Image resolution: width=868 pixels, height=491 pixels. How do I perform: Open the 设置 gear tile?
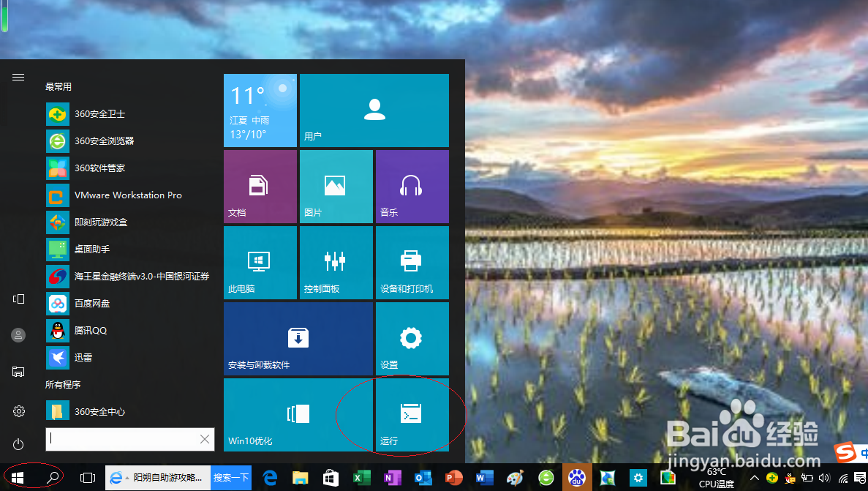(x=412, y=339)
